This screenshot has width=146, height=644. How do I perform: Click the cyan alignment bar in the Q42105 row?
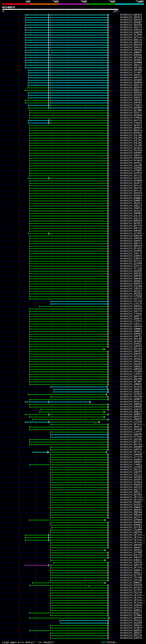pos(71,402)
